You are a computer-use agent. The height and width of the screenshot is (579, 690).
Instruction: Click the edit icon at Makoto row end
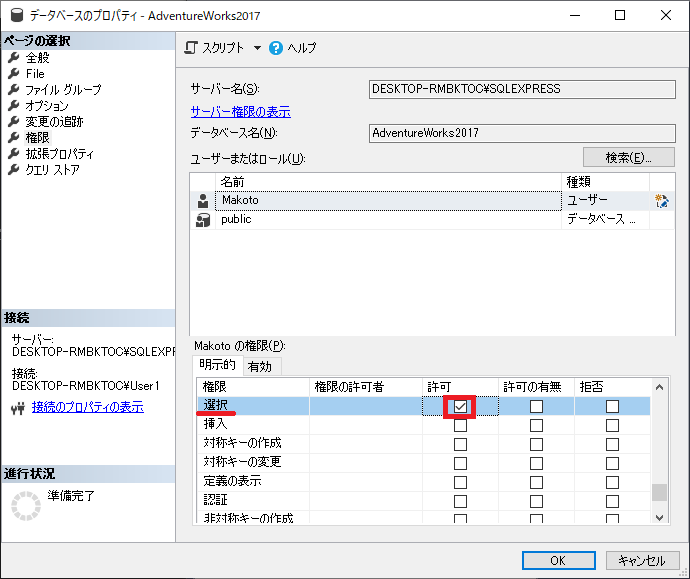click(x=661, y=201)
